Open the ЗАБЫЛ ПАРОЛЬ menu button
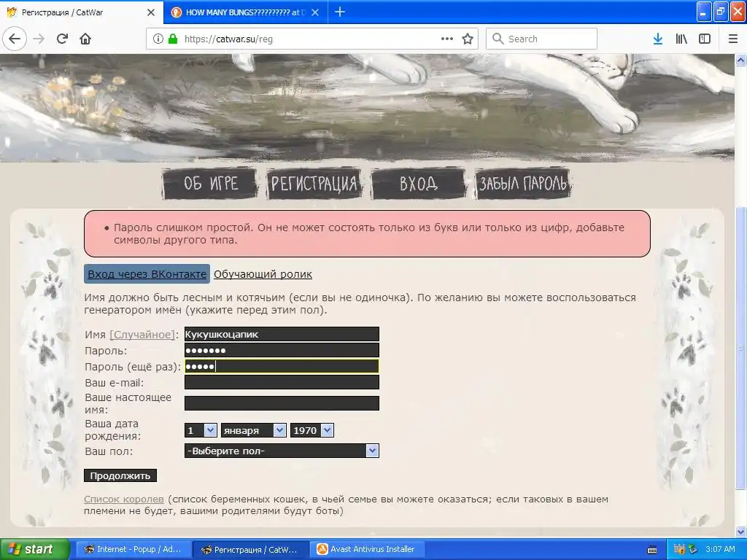Screen dimensions: 747x560 pyautogui.click(x=522, y=183)
